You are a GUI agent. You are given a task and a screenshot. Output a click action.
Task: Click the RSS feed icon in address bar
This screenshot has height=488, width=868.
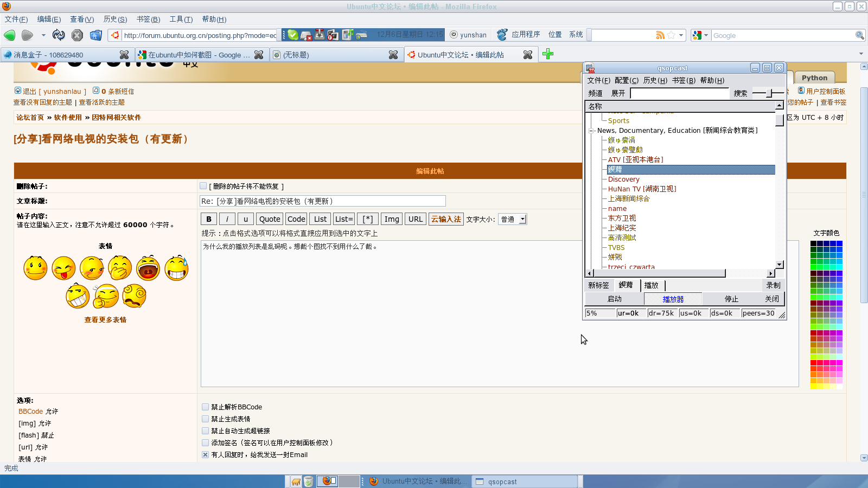[x=660, y=35]
